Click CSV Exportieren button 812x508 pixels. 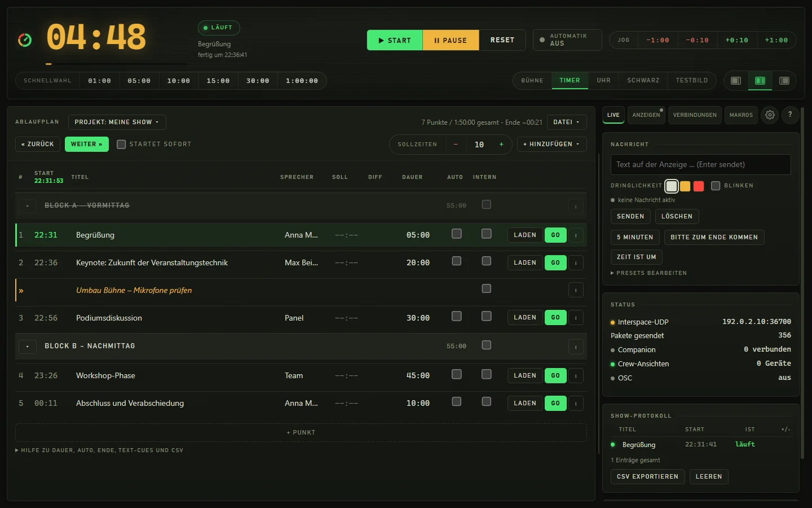pos(648,477)
